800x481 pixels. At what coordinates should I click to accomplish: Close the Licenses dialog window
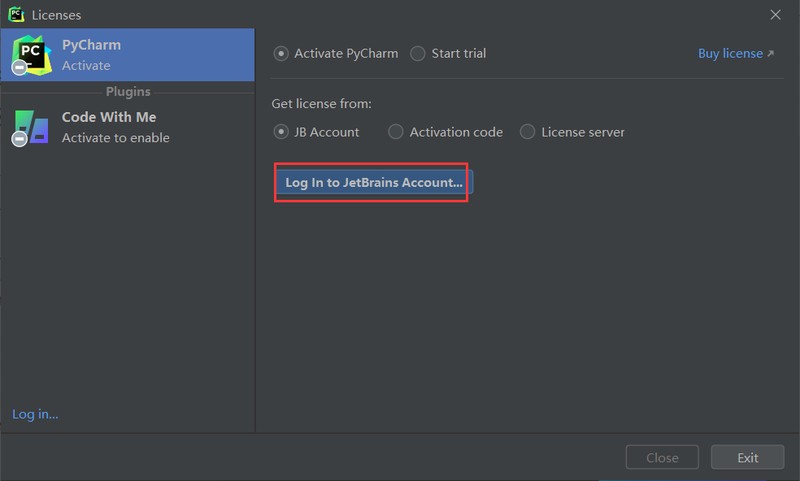click(x=775, y=15)
